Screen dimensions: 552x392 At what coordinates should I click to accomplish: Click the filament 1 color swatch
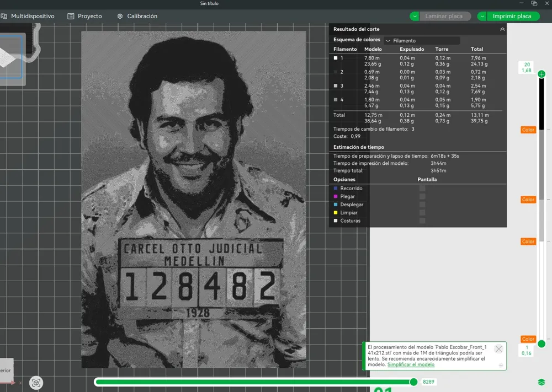click(x=336, y=58)
